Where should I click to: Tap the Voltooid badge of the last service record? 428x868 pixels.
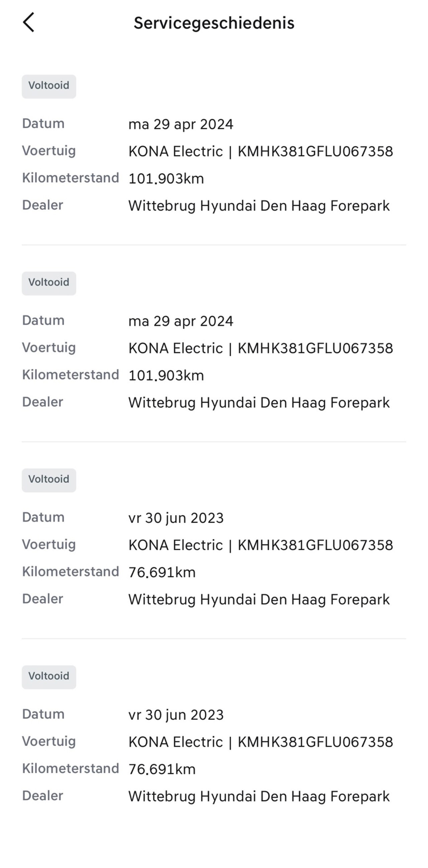49,677
